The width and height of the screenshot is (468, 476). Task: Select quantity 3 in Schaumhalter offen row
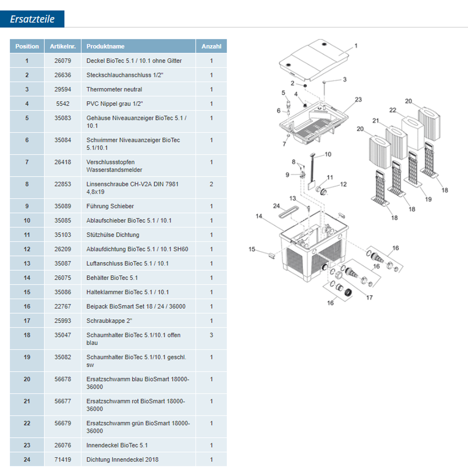[211, 335]
